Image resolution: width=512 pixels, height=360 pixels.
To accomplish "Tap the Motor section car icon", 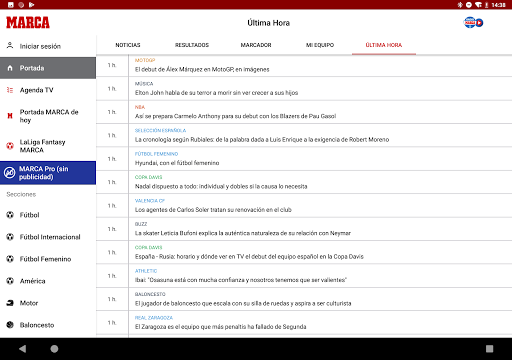I will pos(10,303).
